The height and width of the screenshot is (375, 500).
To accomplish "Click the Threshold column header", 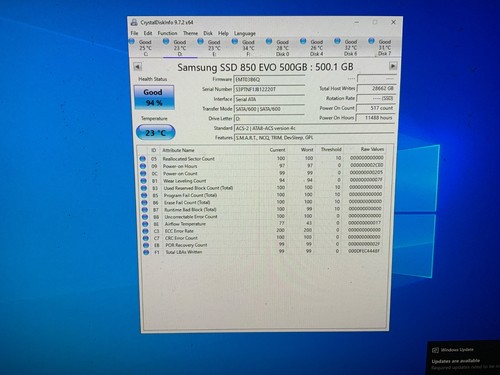I will coord(331,150).
